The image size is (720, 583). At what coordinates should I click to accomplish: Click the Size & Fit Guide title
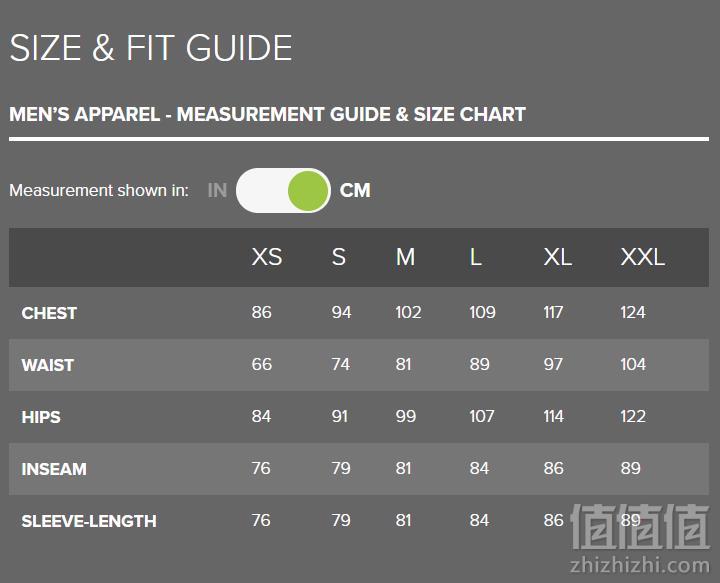click(x=151, y=48)
